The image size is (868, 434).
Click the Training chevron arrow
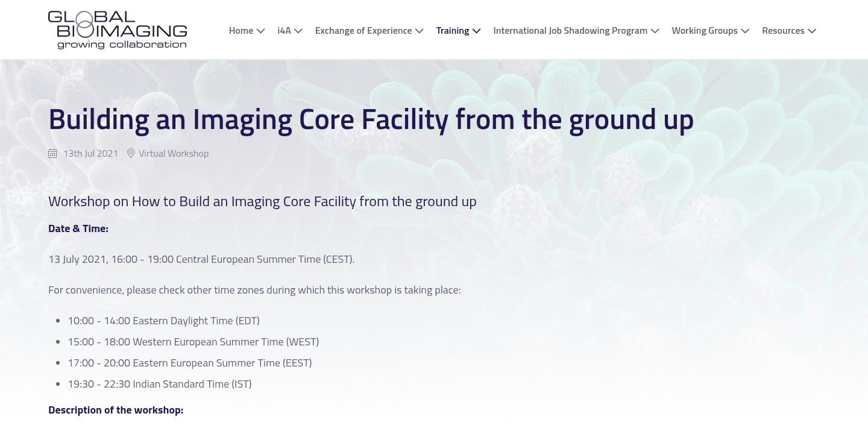click(476, 31)
